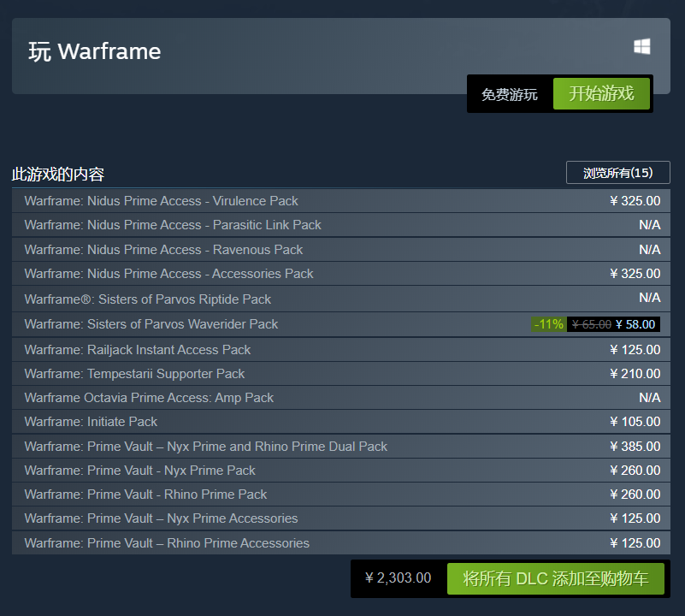Click the price of Rhino Prime Accessories
This screenshot has height=616, width=685.
tap(635, 542)
